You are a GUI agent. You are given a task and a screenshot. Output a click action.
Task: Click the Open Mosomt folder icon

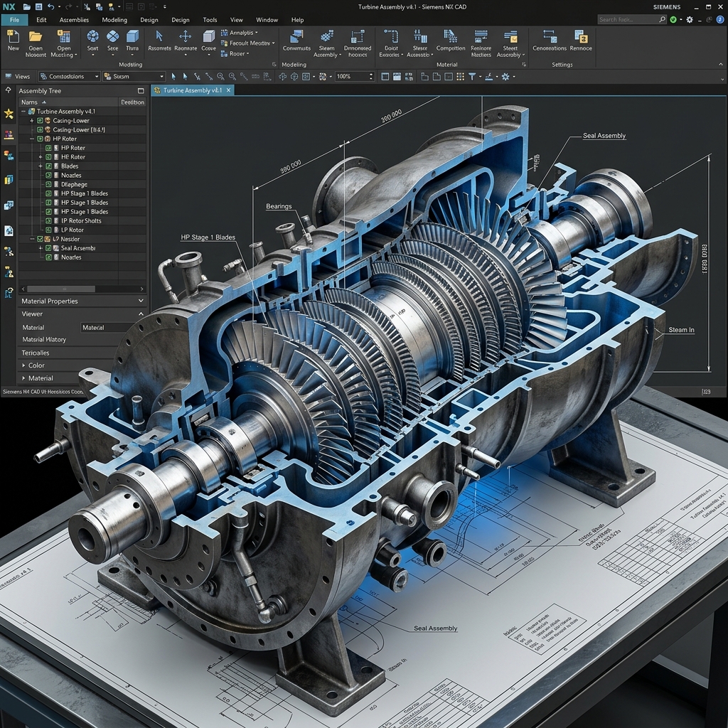coord(36,37)
